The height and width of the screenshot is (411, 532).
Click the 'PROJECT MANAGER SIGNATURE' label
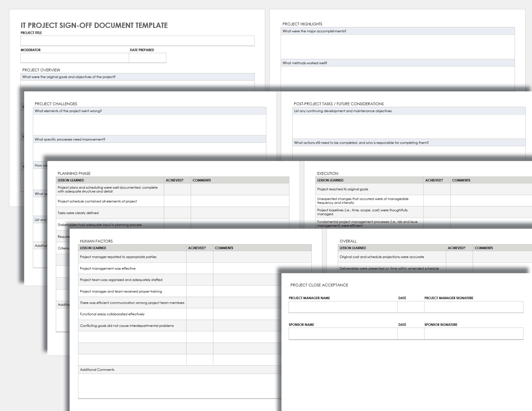(449, 298)
